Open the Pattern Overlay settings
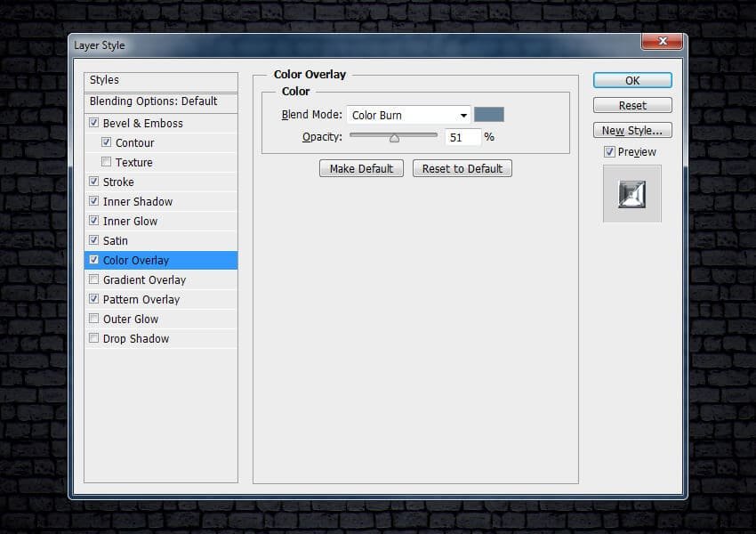The image size is (756, 534). (141, 300)
